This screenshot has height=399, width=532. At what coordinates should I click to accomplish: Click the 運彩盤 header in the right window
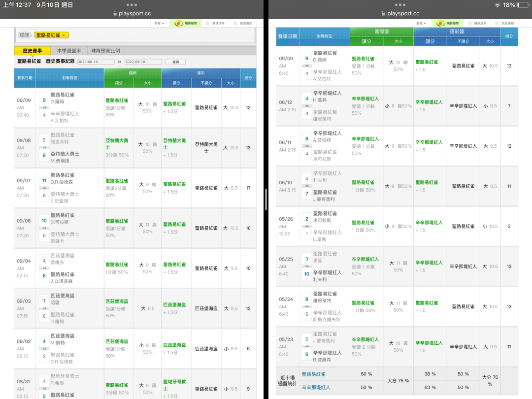(x=457, y=32)
